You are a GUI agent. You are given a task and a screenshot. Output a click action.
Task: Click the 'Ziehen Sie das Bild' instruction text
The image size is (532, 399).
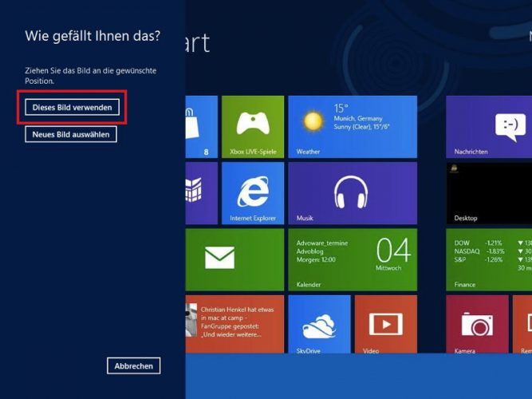91,76
